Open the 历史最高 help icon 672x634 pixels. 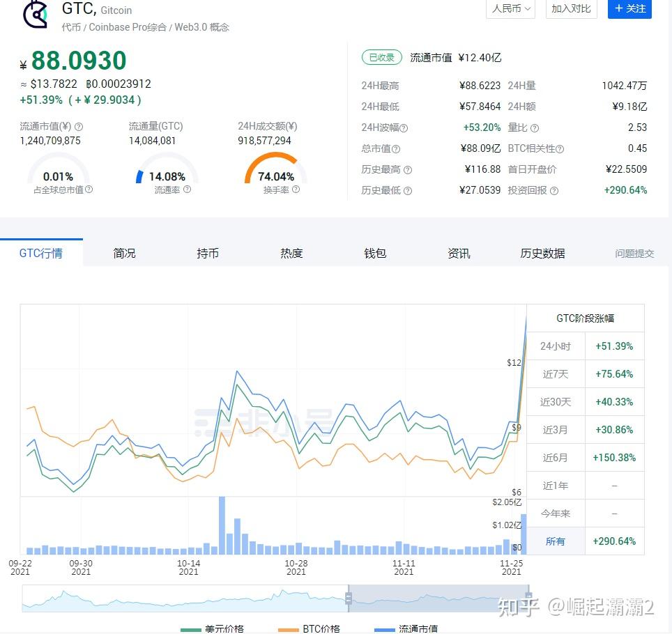pos(409,169)
